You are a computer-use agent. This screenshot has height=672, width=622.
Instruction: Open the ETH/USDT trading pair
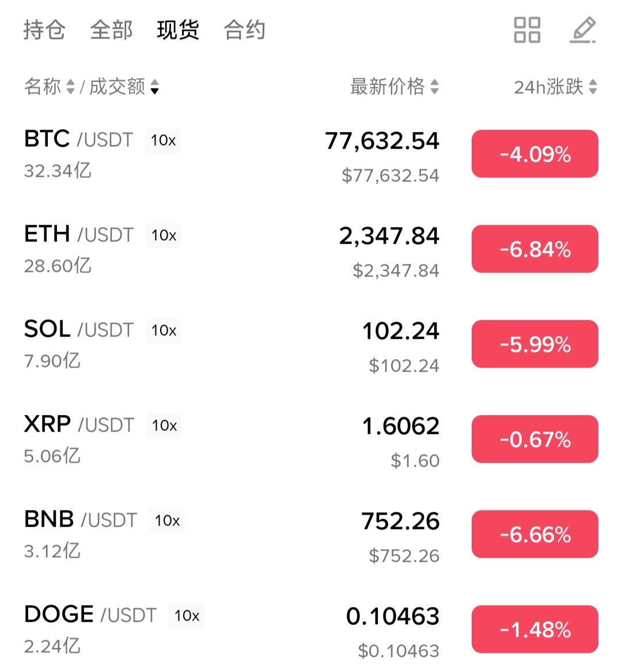(x=78, y=235)
